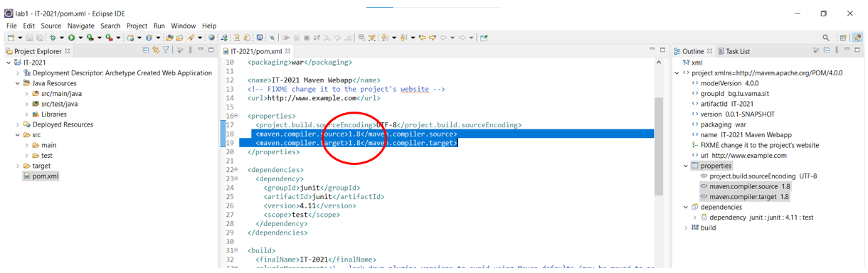Click the New file wizard toolbar icon
This screenshot has width=868, height=273.
(11, 38)
